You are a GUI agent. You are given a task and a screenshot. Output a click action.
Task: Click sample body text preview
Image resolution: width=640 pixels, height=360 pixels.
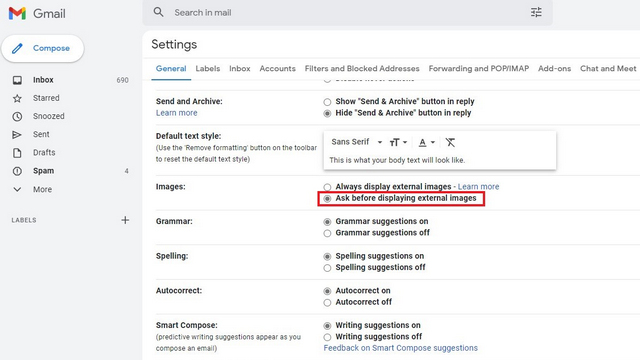pos(397,160)
